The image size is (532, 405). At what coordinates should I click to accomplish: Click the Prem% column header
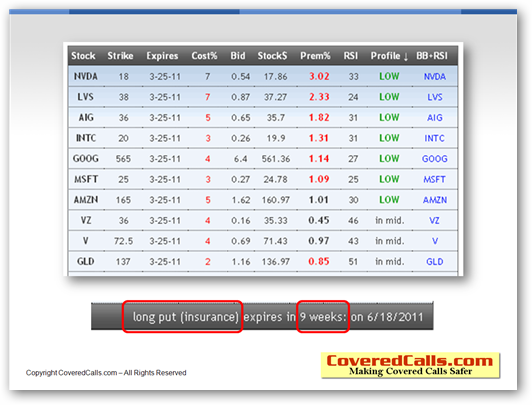(315, 56)
